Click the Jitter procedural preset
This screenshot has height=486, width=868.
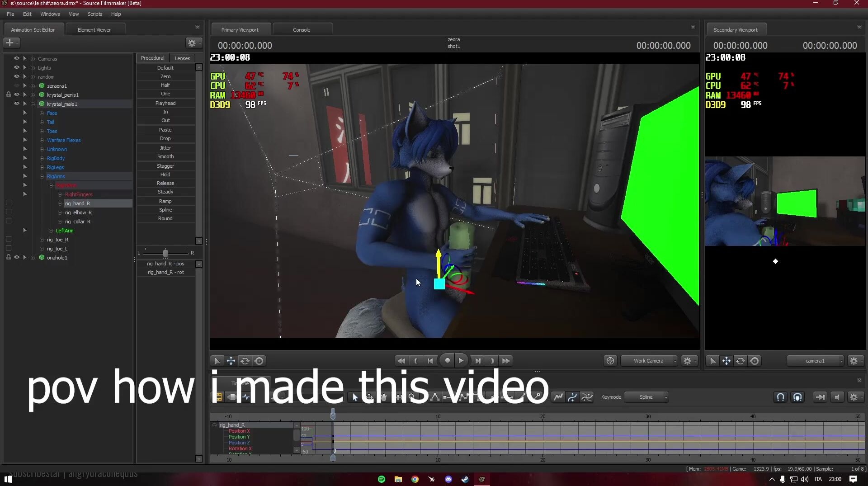[x=165, y=148]
